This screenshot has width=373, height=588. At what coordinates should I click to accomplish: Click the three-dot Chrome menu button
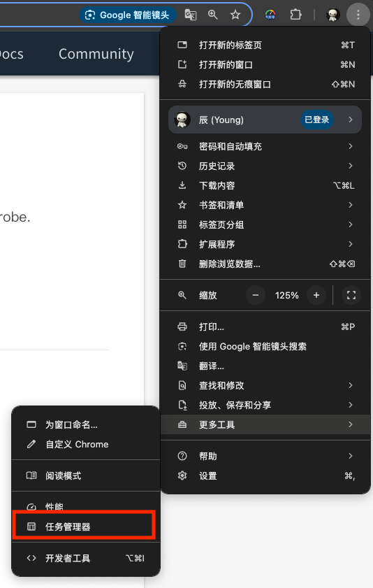point(358,15)
